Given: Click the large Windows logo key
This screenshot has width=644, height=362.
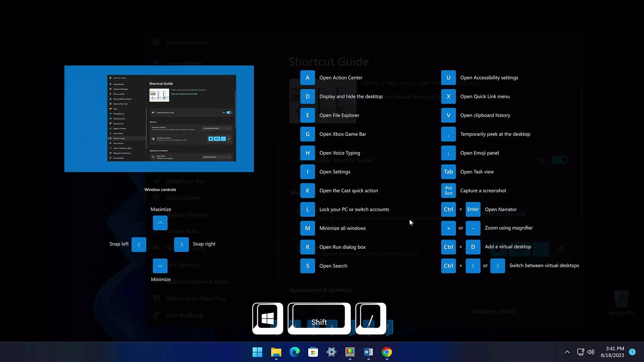Looking at the screenshot, I should click(x=268, y=318).
